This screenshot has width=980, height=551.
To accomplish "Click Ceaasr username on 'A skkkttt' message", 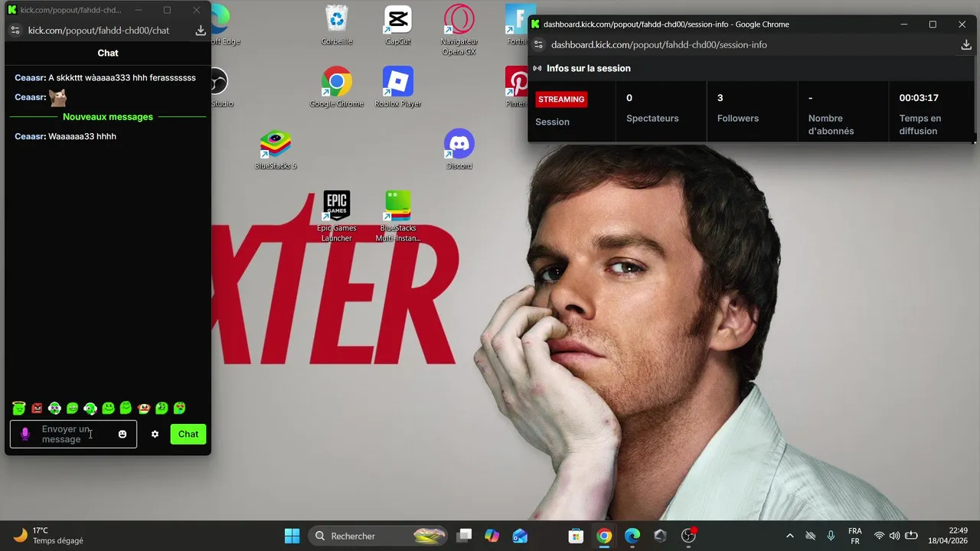I will point(30,77).
